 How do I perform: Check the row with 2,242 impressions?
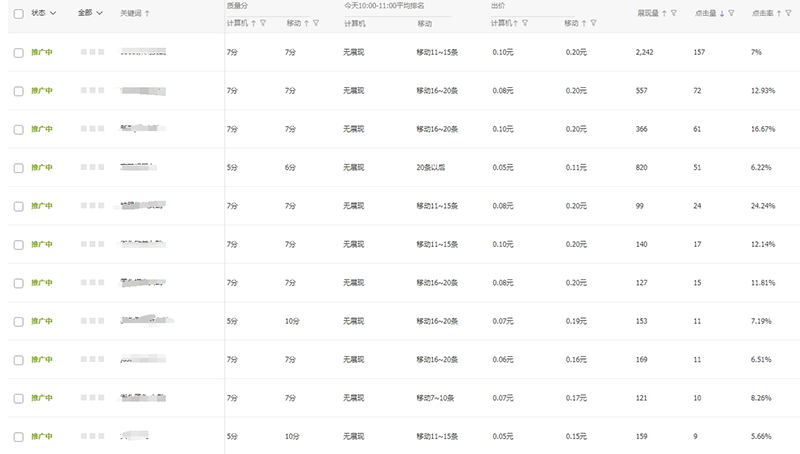tap(18, 52)
